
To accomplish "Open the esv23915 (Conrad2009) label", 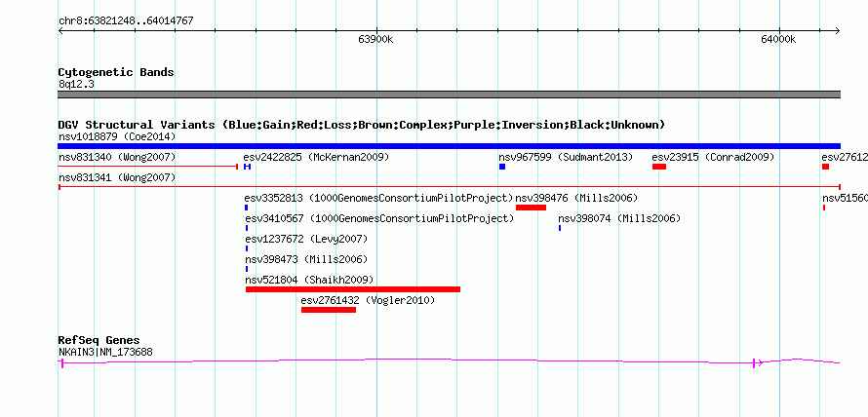I will (713, 158).
